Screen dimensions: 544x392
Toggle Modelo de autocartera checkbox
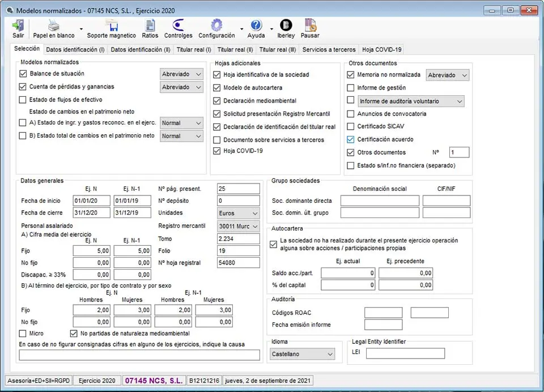(217, 88)
